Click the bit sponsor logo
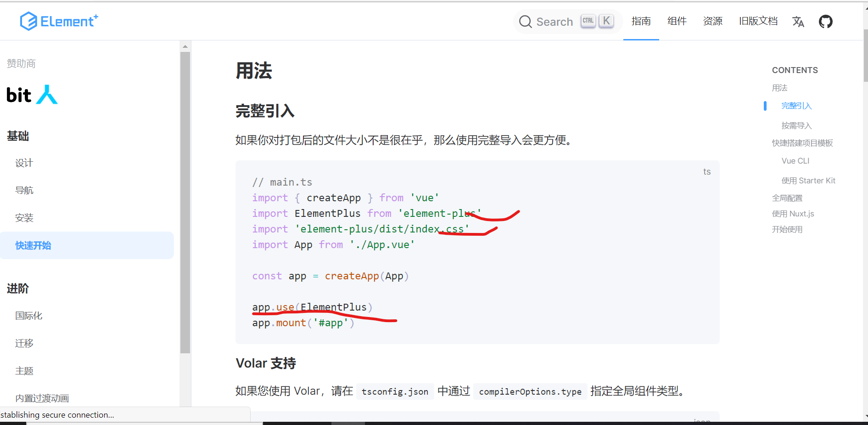 (18, 95)
